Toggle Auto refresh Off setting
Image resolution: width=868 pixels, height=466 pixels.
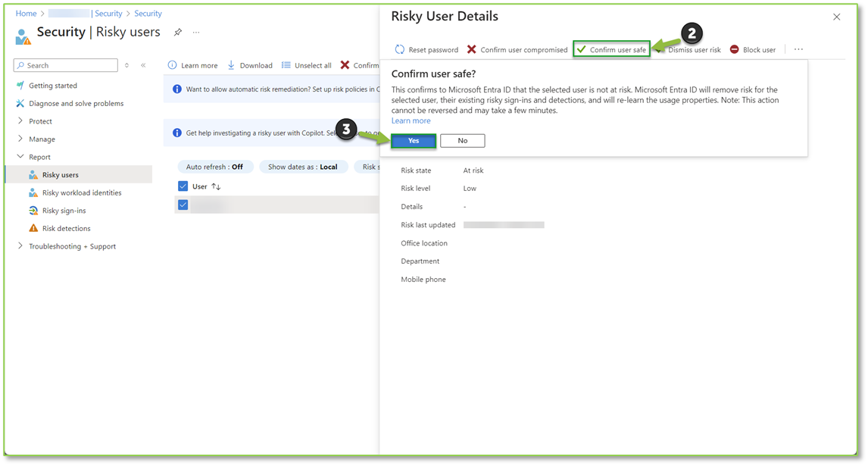click(214, 167)
